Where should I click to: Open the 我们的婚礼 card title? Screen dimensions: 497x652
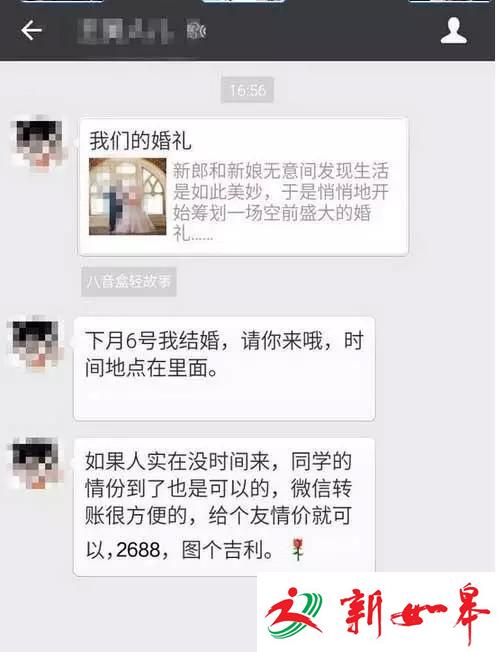[x=140, y=141]
